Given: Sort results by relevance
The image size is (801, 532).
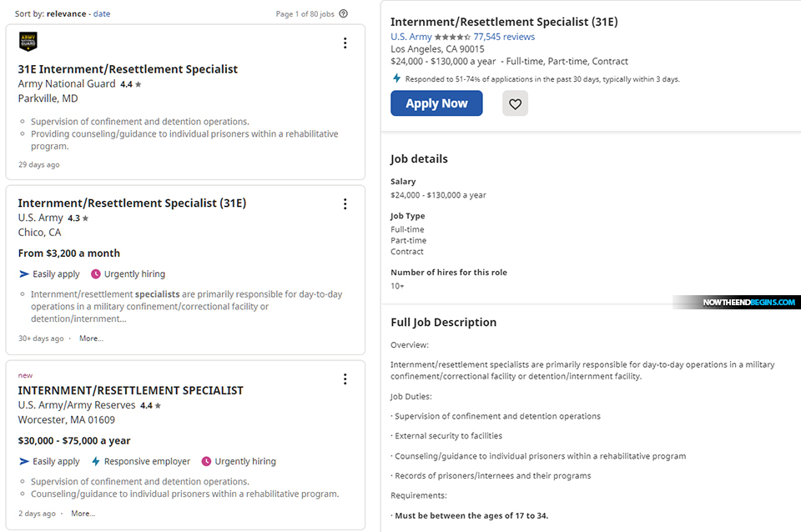Looking at the screenshot, I should (x=67, y=13).
